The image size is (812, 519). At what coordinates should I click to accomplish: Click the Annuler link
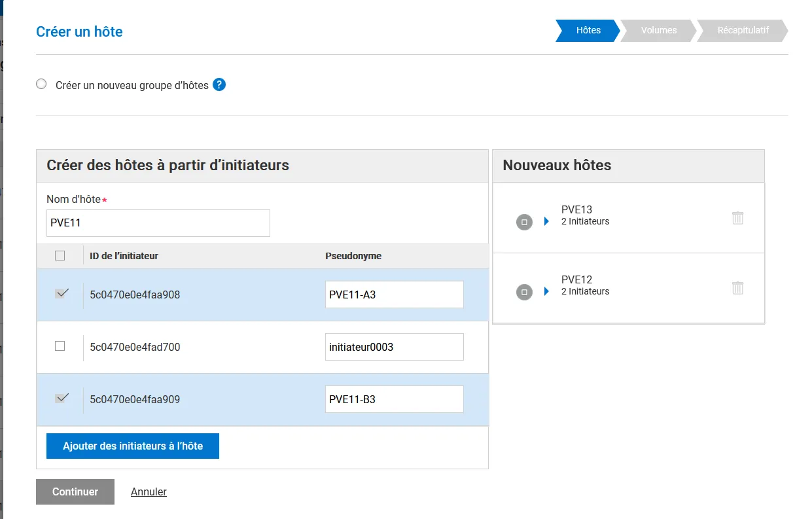(x=149, y=492)
